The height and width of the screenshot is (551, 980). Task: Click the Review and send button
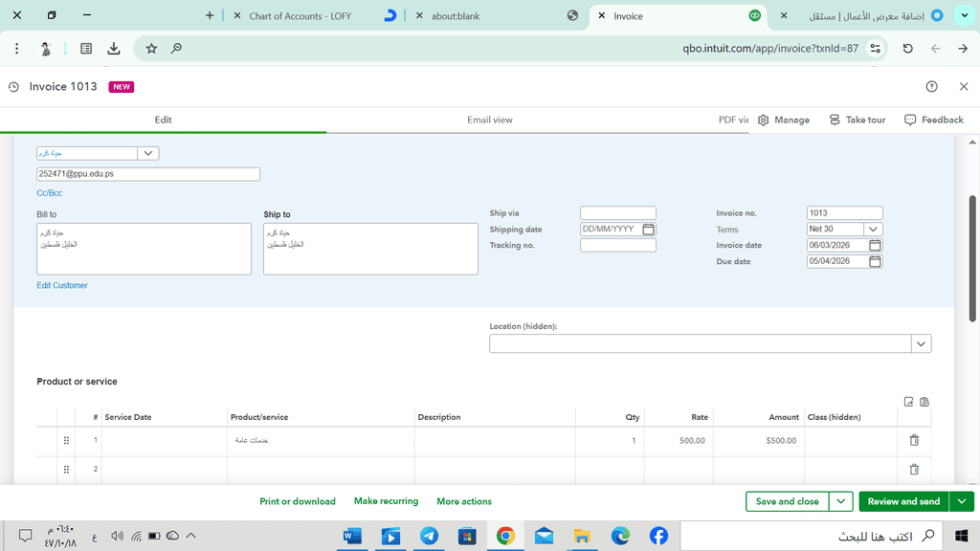coord(903,501)
